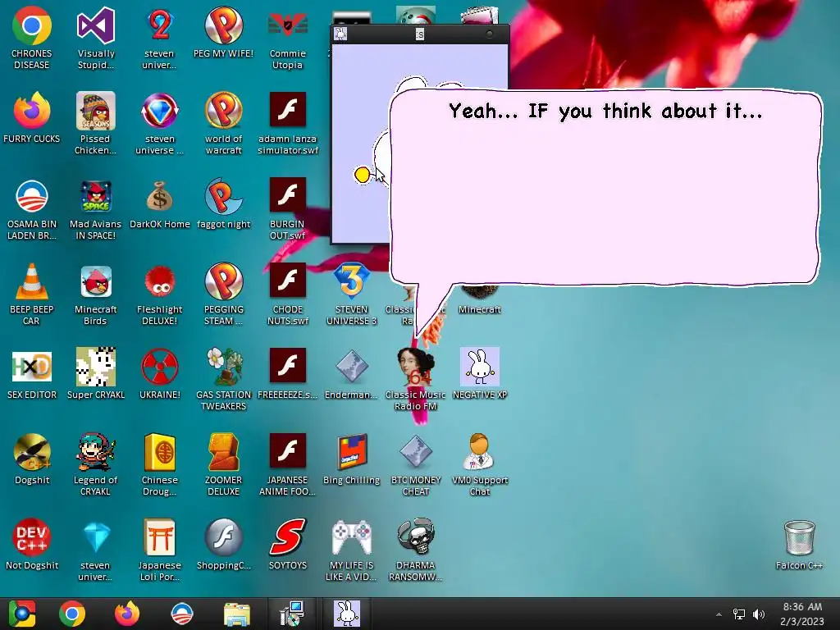Select the world of warcraft shortcut
This screenshot has width=840, height=630.
[223, 123]
